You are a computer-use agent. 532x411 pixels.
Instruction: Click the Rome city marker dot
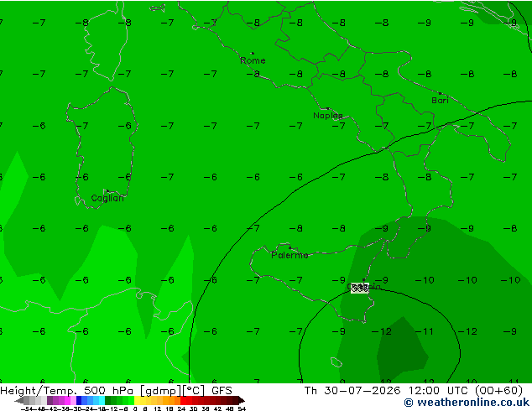coord(253,53)
